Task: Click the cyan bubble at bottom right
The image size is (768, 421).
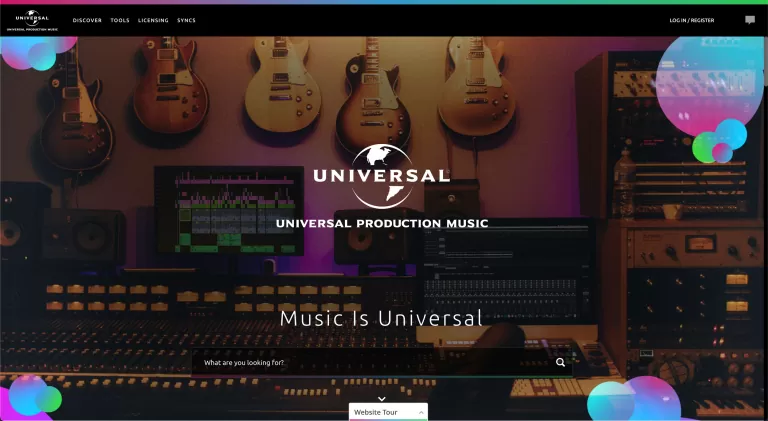Action: (610, 402)
